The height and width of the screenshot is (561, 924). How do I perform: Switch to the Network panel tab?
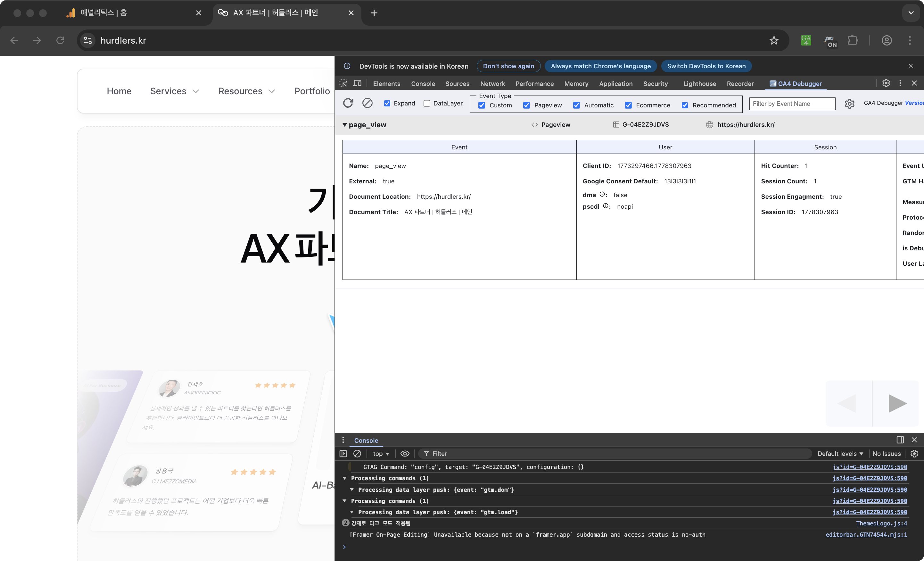(x=493, y=83)
